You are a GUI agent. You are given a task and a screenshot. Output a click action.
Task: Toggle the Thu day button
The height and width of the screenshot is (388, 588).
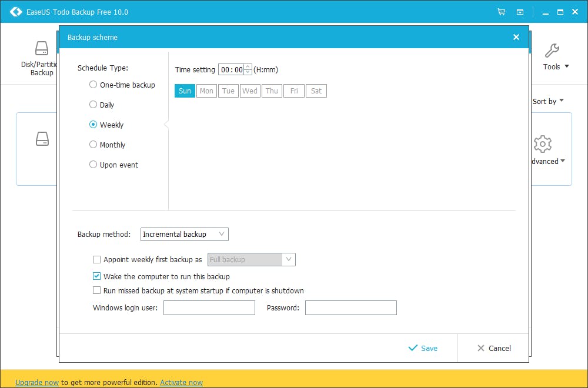pos(272,91)
